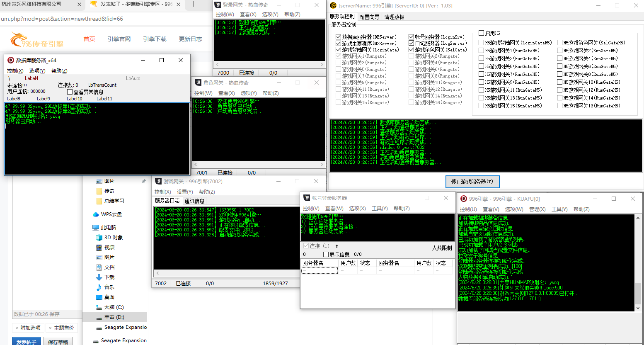Screen dimensions: 644x345
Task: Open 查看(X) menu in 登录网关
Action: [248, 15]
